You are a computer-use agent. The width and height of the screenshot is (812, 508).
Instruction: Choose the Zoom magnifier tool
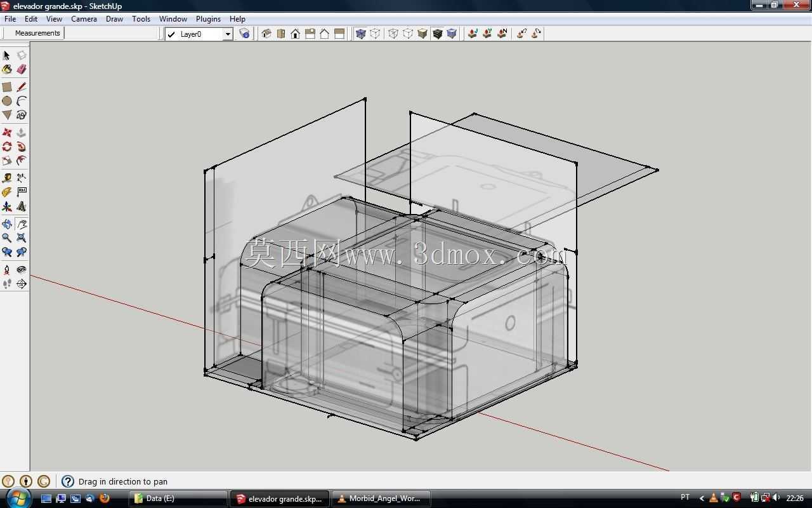[x=7, y=238]
